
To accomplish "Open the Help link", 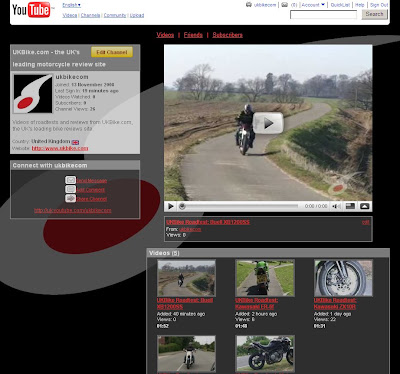I will point(360,5).
